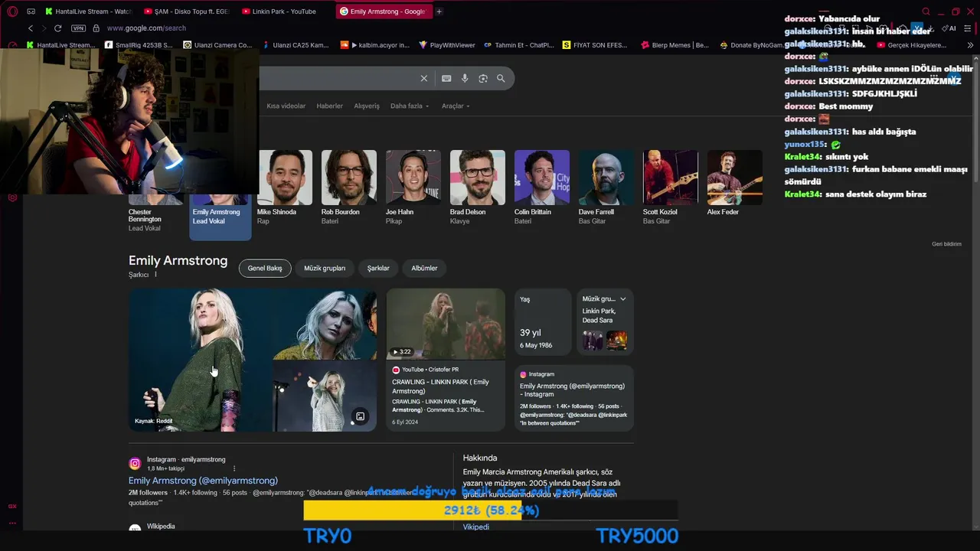Open the Blerp Memes bookmark
Image resolution: width=980 pixels, height=551 pixels.
click(x=675, y=45)
